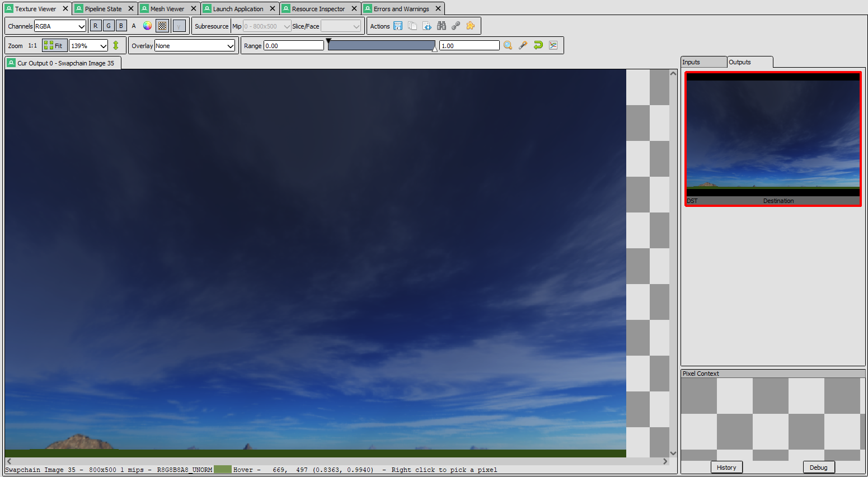Click the magic wand auto-fit icon
This screenshot has height=477, width=868.
523,45
